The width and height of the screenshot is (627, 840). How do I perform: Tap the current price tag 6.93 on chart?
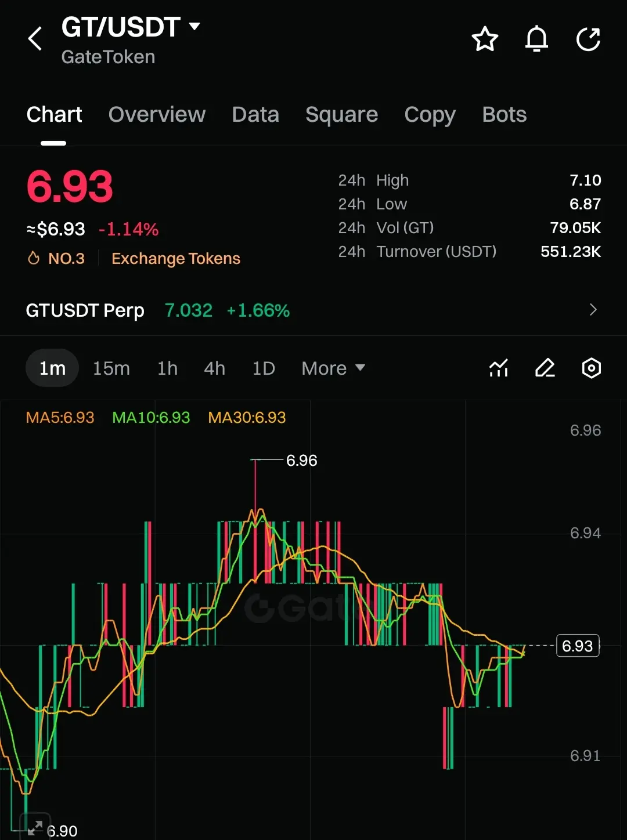pos(578,646)
